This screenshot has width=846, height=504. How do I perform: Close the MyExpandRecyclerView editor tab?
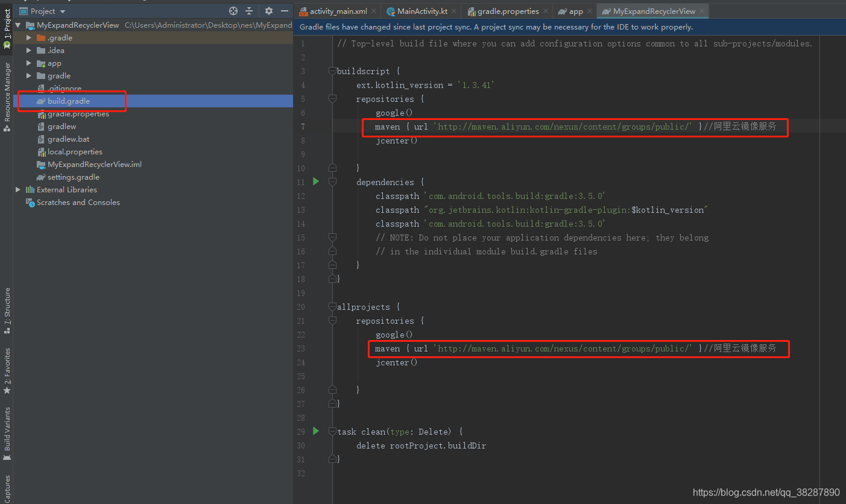[x=702, y=11]
